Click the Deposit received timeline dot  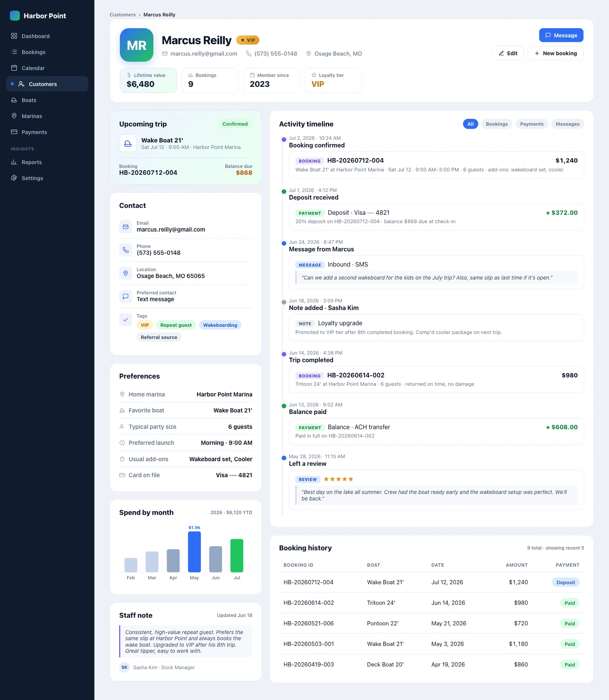pos(284,192)
